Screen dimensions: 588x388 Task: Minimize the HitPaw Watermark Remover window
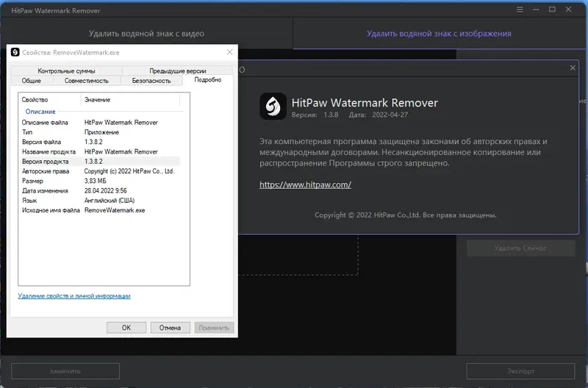coord(536,10)
